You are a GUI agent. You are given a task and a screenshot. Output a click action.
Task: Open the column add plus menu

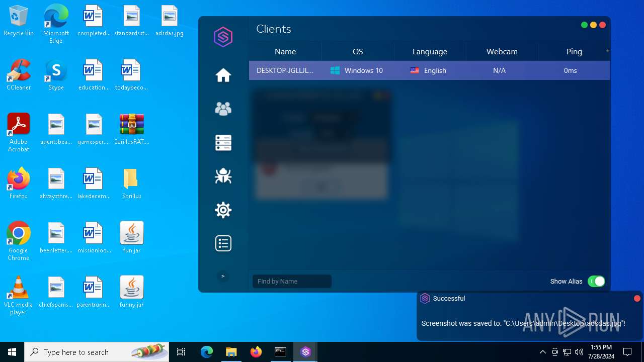(607, 51)
